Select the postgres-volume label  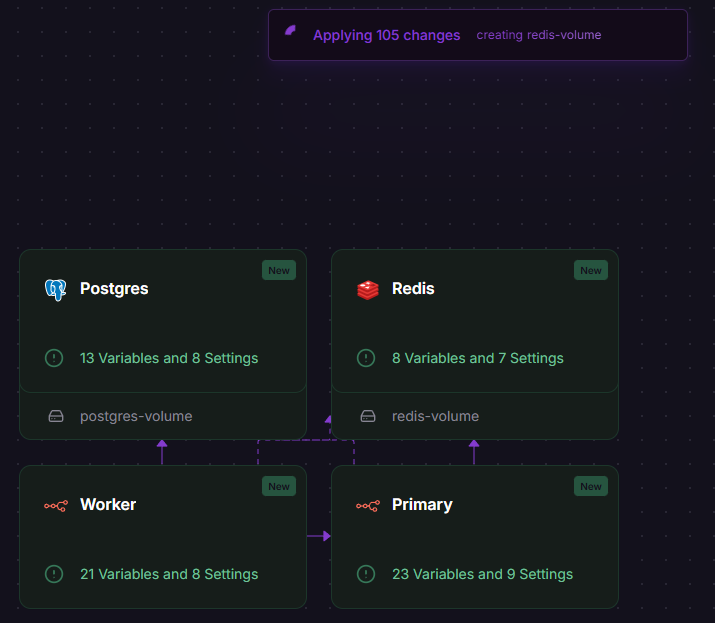[136, 416]
